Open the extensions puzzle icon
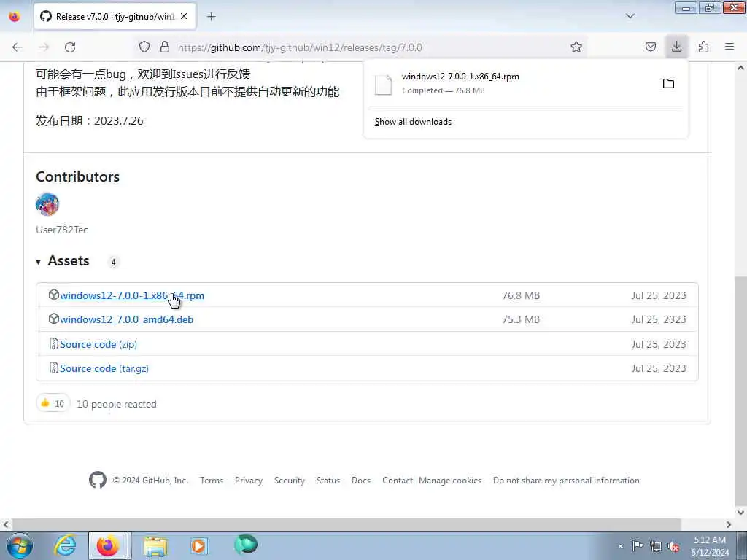This screenshot has width=747, height=560. coord(703,47)
